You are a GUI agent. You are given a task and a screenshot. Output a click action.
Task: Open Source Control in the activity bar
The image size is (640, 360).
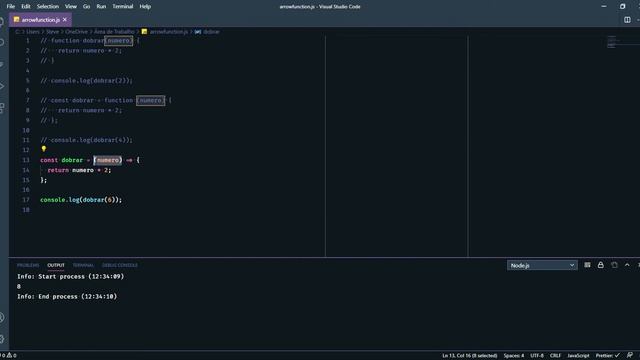2,64
